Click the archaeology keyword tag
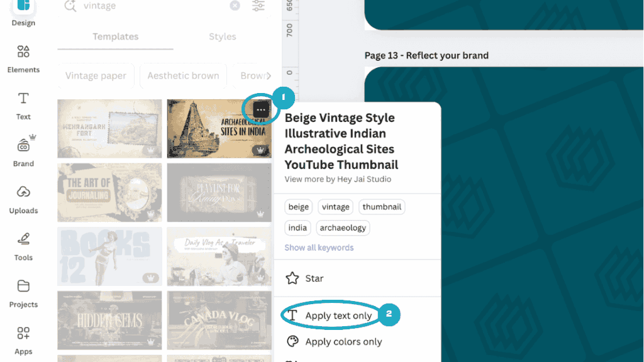The width and height of the screenshot is (644, 362). [343, 228]
